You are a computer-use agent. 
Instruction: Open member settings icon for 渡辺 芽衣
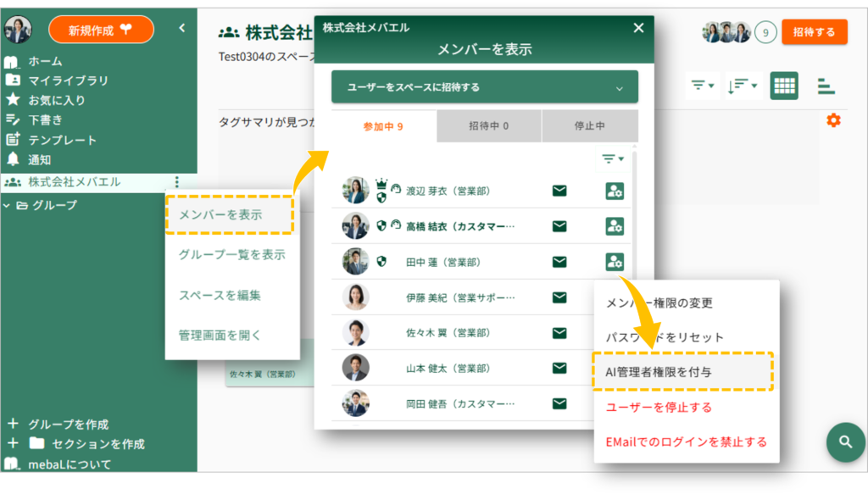[x=615, y=191]
